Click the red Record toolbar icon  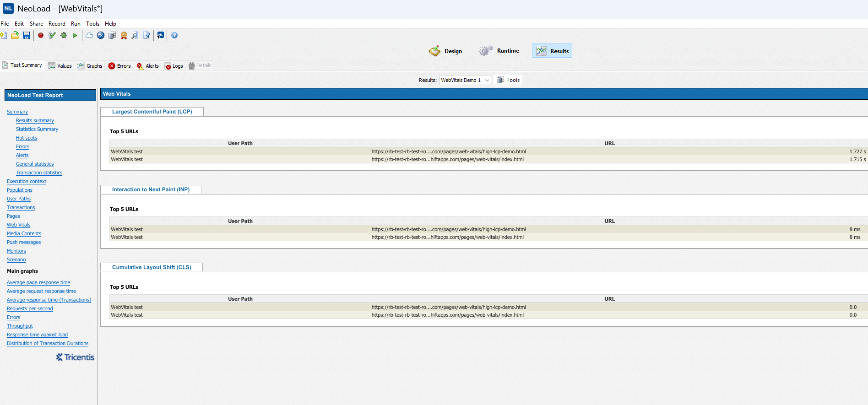click(41, 35)
